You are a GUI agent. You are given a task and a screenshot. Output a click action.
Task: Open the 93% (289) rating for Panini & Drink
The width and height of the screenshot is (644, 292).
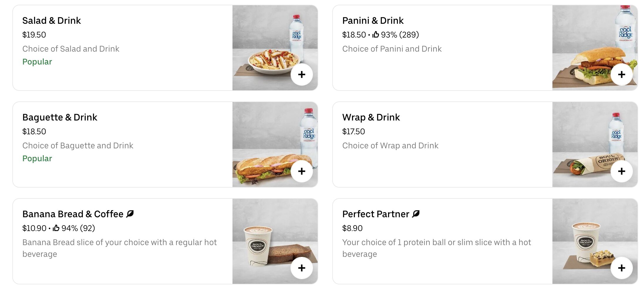(x=399, y=34)
